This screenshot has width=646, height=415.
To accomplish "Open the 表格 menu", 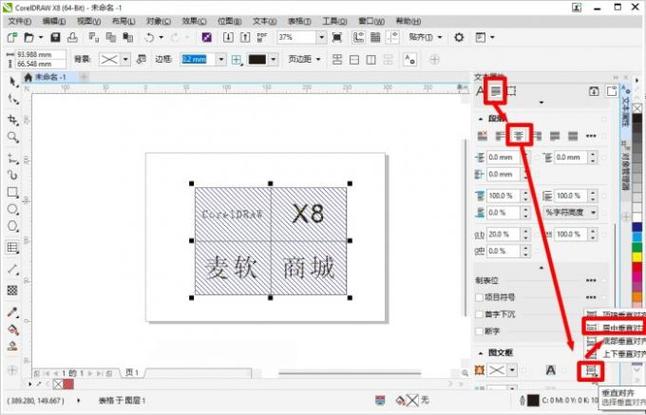I will click(x=299, y=21).
